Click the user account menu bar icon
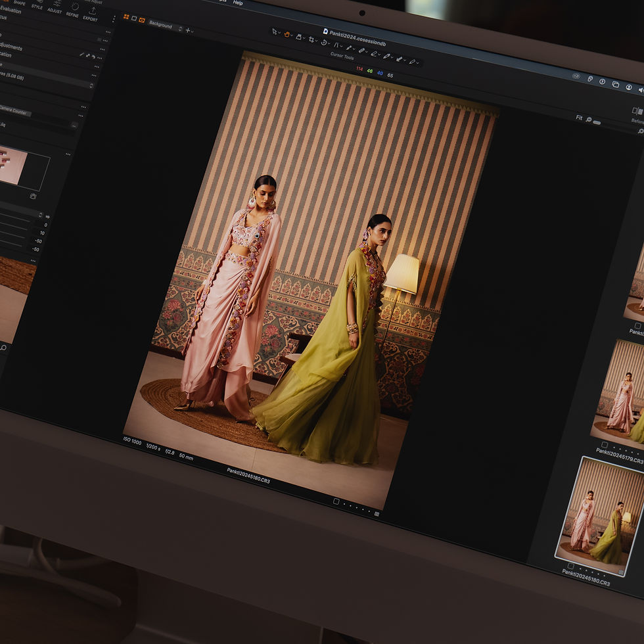The width and height of the screenshot is (644, 644). (629, 87)
